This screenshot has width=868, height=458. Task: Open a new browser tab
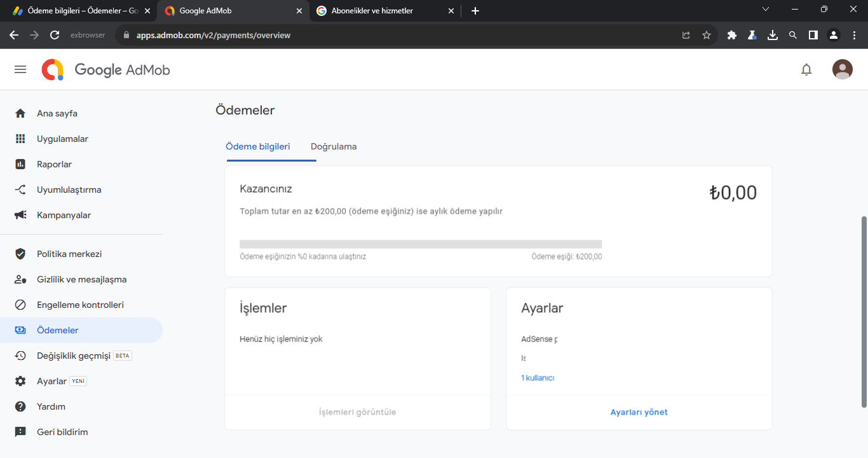[x=475, y=11]
